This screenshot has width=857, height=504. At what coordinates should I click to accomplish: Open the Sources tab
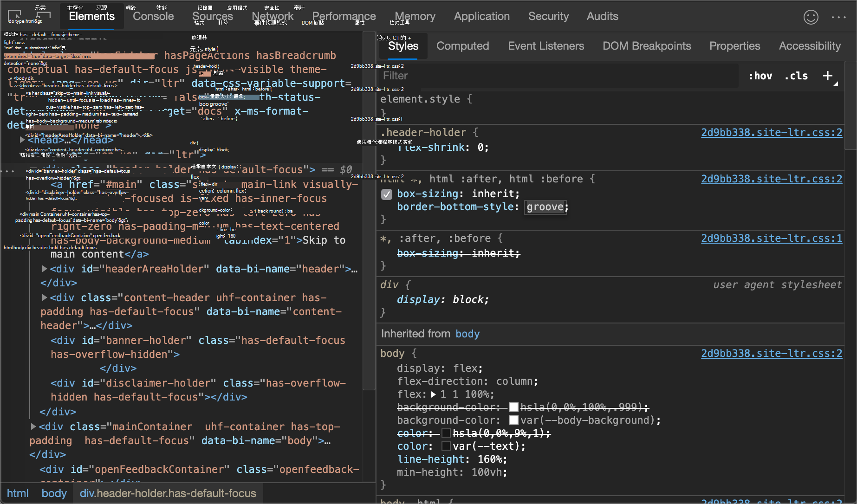click(213, 16)
